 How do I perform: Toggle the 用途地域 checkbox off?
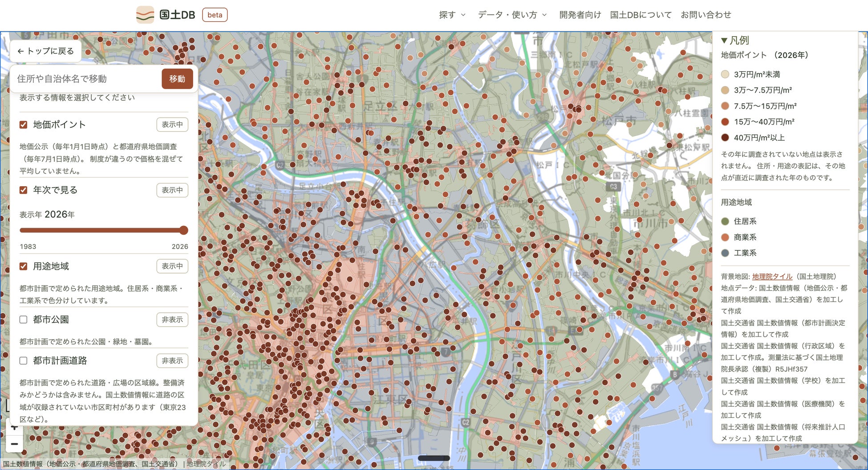point(24,266)
